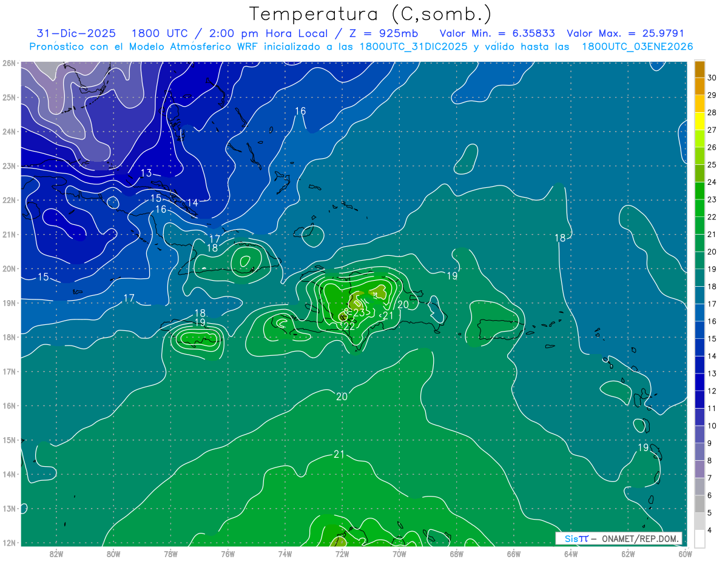The height and width of the screenshot is (562, 728).
Task: Click the '22' contour label over Hispaniola
Action: pos(349,326)
